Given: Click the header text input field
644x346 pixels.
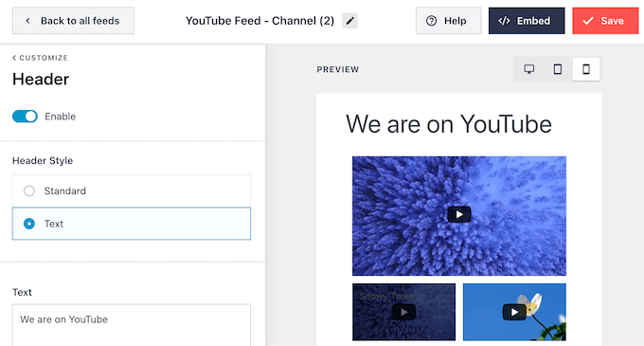Looking at the screenshot, I should coord(132,325).
